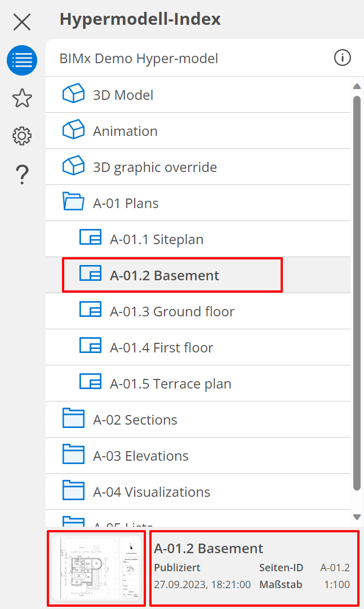The width and height of the screenshot is (364, 609).
Task: Show BIMx Demo Hyper-model info
Action: coord(342,58)
